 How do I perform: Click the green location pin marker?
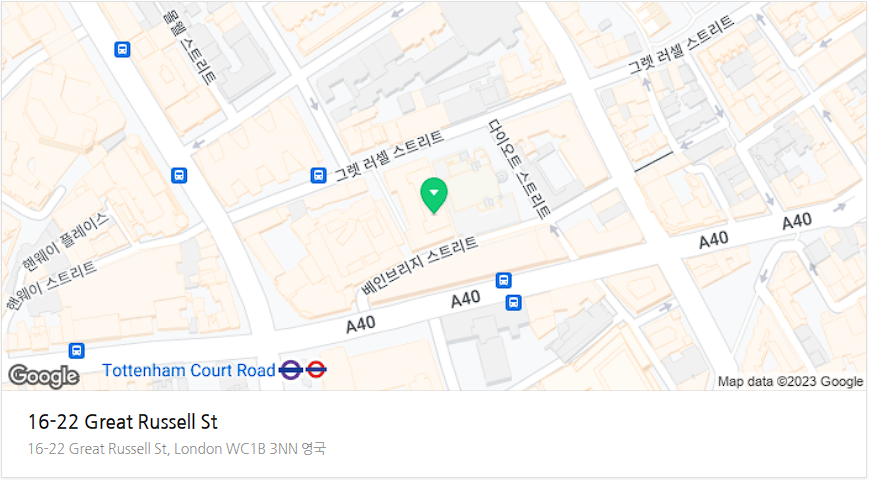pyautogui.click(x=434, y=196)
